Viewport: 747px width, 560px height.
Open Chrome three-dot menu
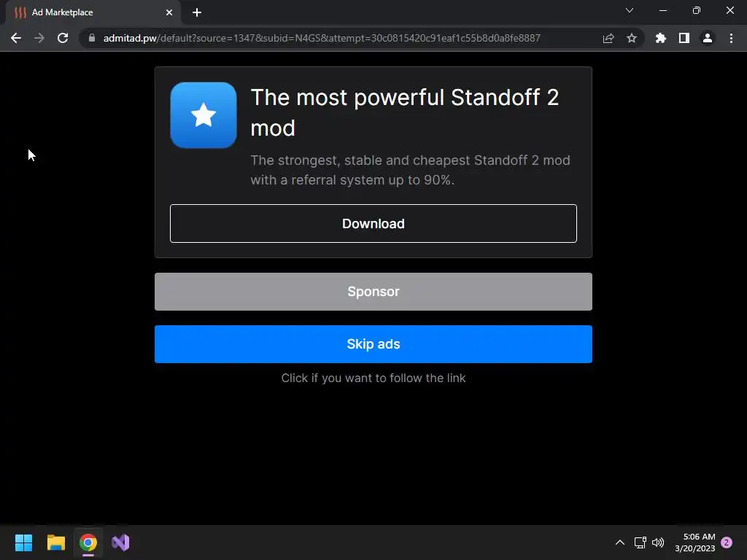(731, 38)
